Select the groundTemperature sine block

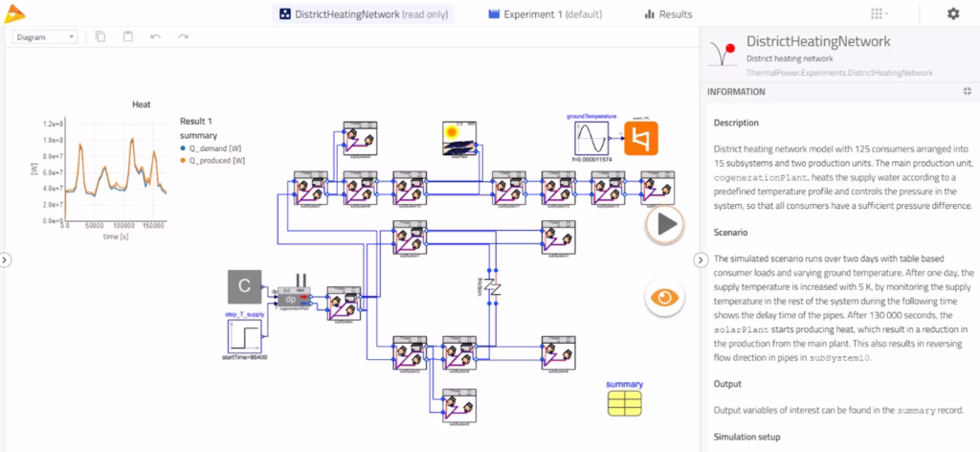coord(591,139)
